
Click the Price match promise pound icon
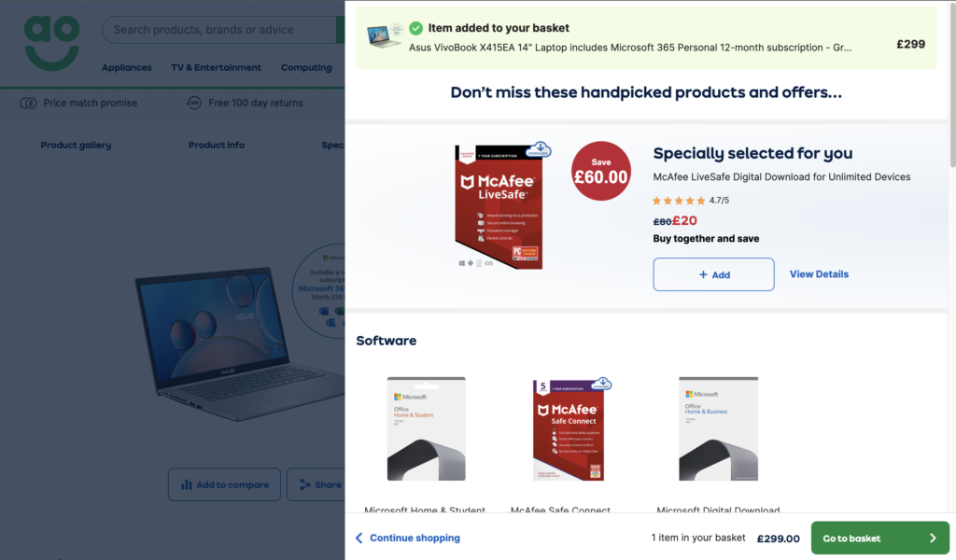click(28, 103)
